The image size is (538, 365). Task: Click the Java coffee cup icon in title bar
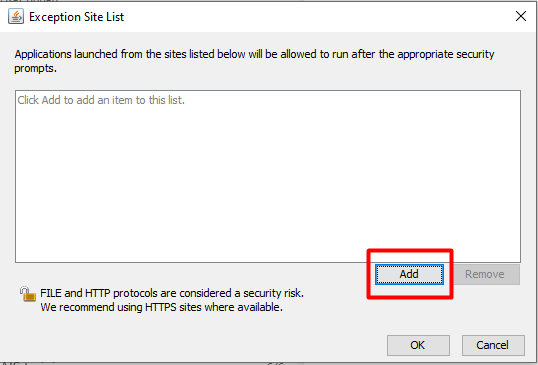coord(16,16)
